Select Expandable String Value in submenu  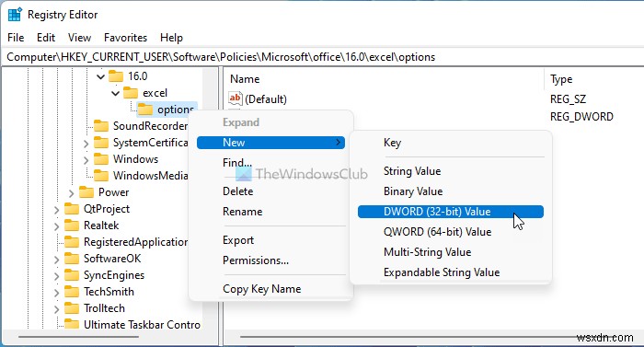451,272
